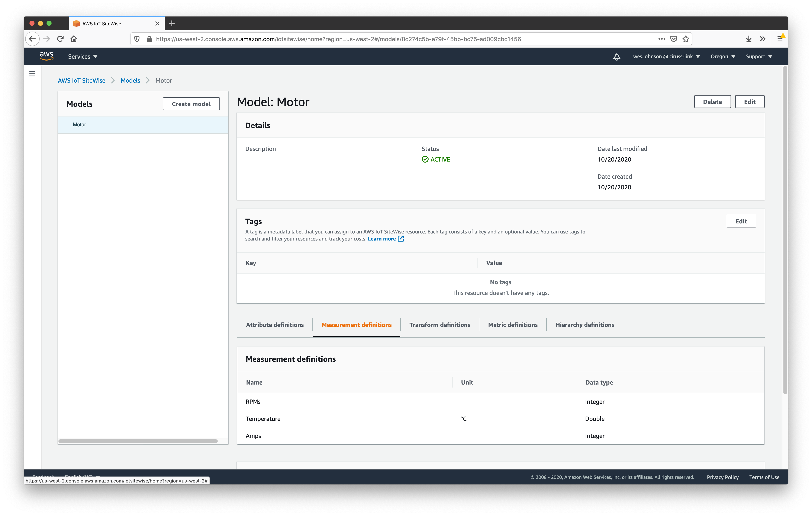Click the page vertical scrollbar

[785, 230]
